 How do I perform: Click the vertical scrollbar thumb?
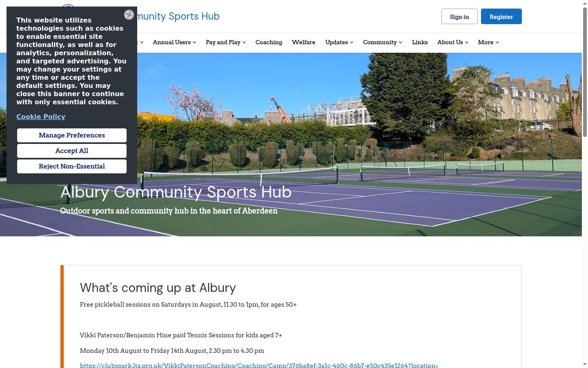click(585, 72)
